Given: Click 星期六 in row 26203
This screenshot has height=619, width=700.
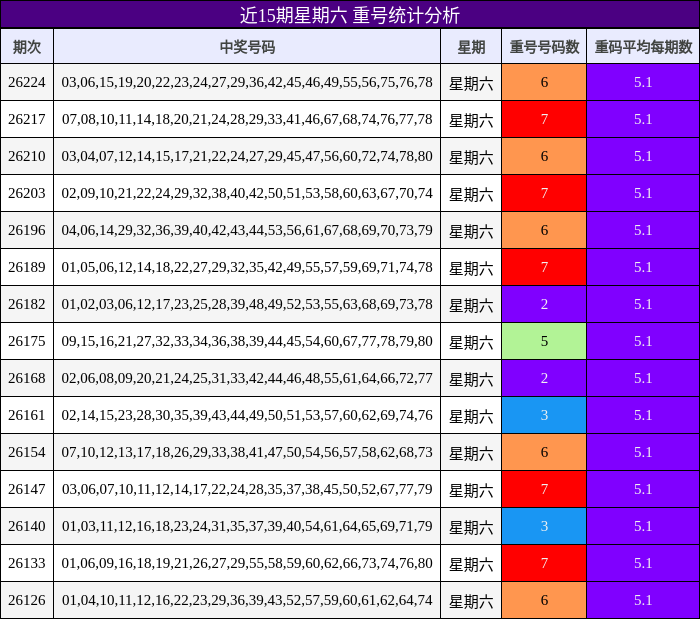Looking at the screenshot, I should [x=471, y=194].
